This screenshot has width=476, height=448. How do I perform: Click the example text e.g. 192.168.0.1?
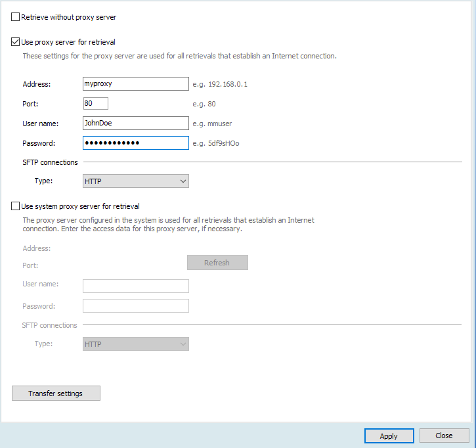(x=219, y=85)
